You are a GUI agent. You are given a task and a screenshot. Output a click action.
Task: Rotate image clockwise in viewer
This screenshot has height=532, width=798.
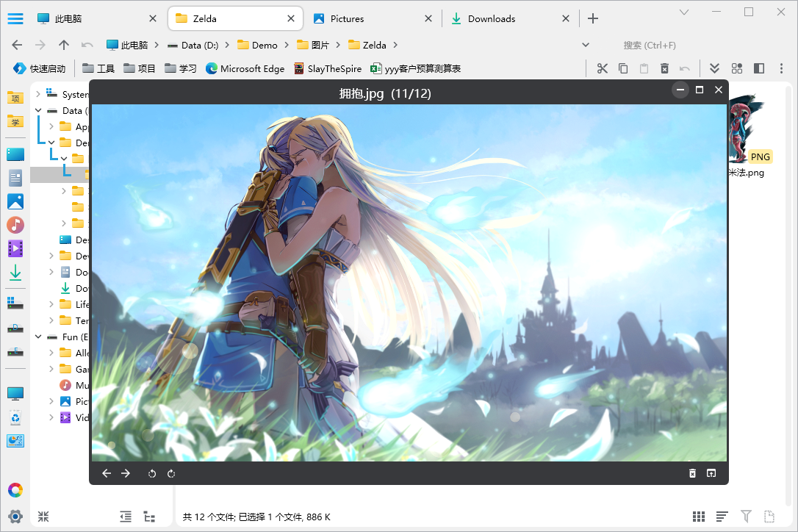pos(171,473)
